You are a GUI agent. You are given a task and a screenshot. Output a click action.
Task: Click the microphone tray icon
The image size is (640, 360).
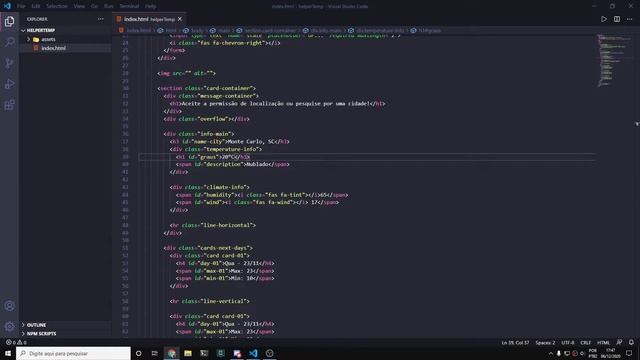(x=559, y=353)
